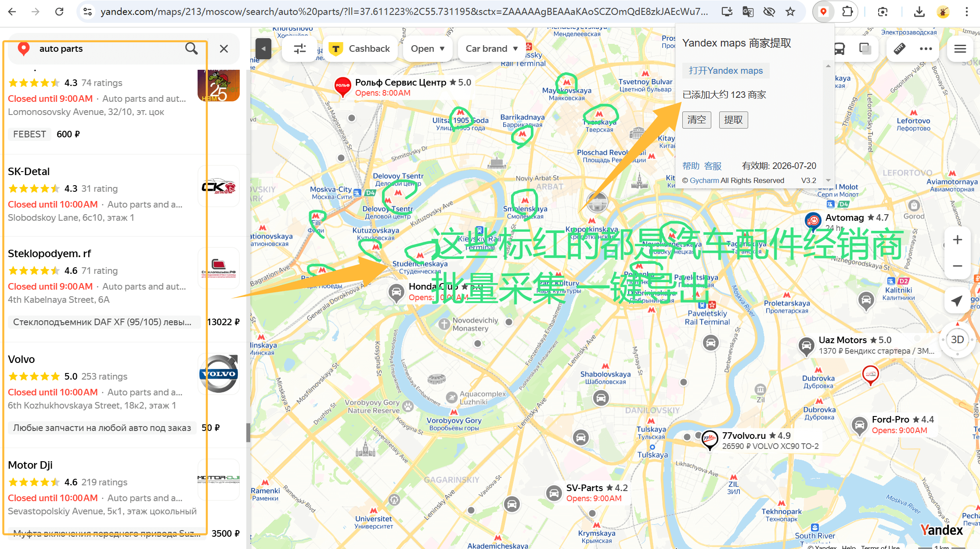Open the Gycharm copyright link

[704, 180]
